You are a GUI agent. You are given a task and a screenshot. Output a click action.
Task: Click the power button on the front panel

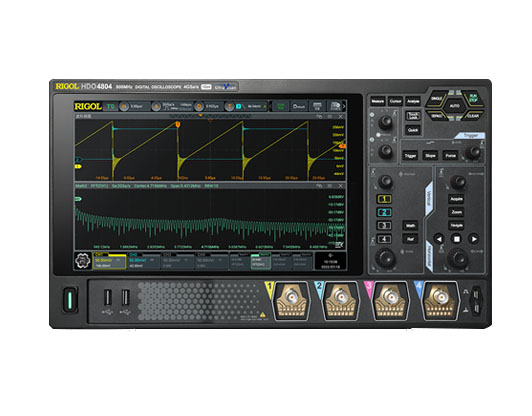[70, 299]
